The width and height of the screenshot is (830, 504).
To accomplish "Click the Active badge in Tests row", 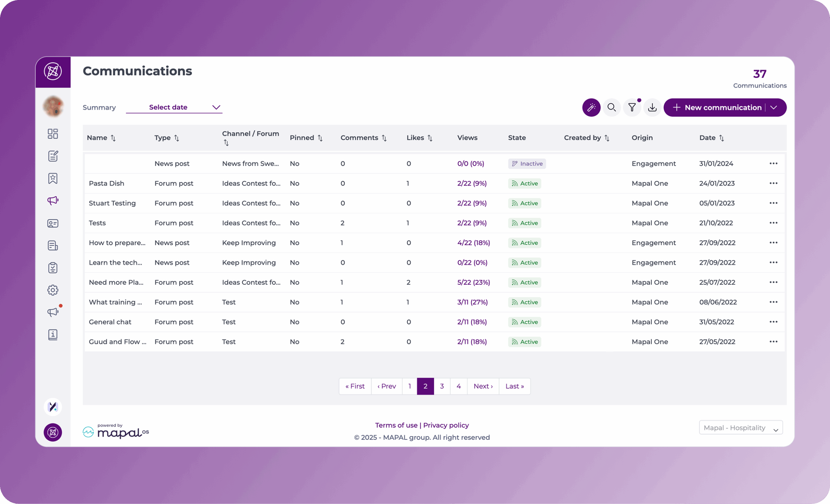I will (x=525, y=223).
